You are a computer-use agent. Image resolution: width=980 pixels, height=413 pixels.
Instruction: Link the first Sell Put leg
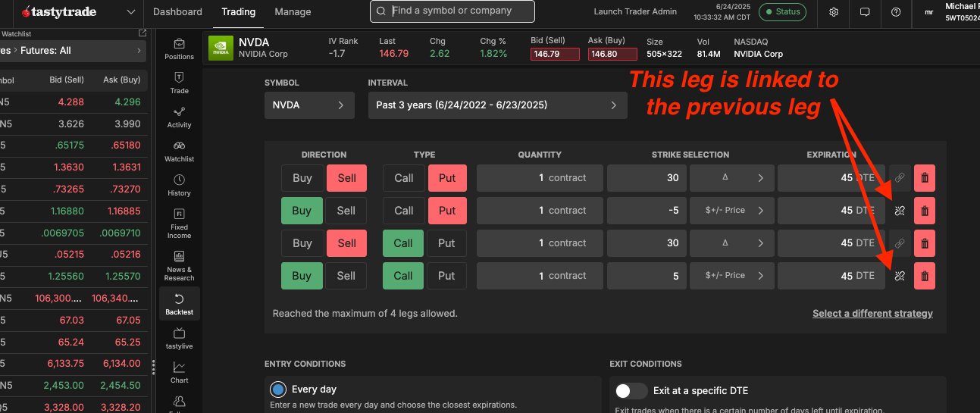900,178
